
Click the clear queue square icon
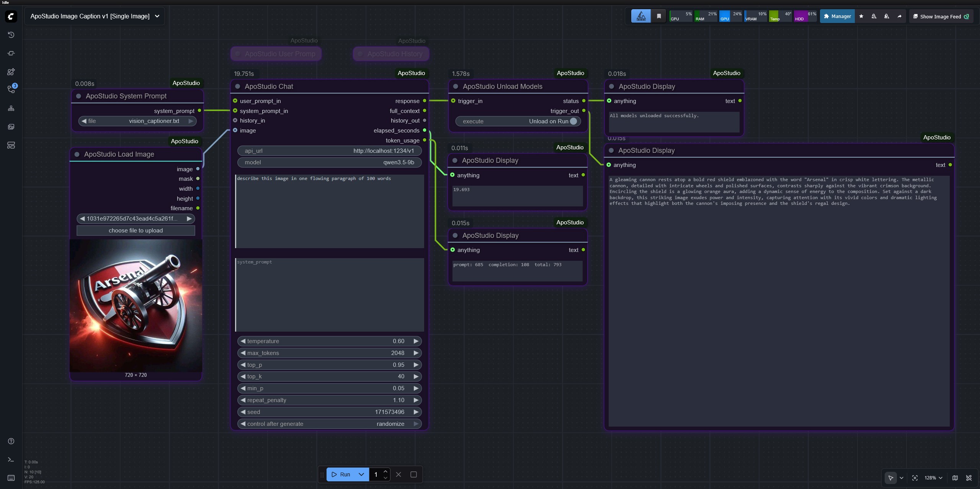[x=413, y=474]
